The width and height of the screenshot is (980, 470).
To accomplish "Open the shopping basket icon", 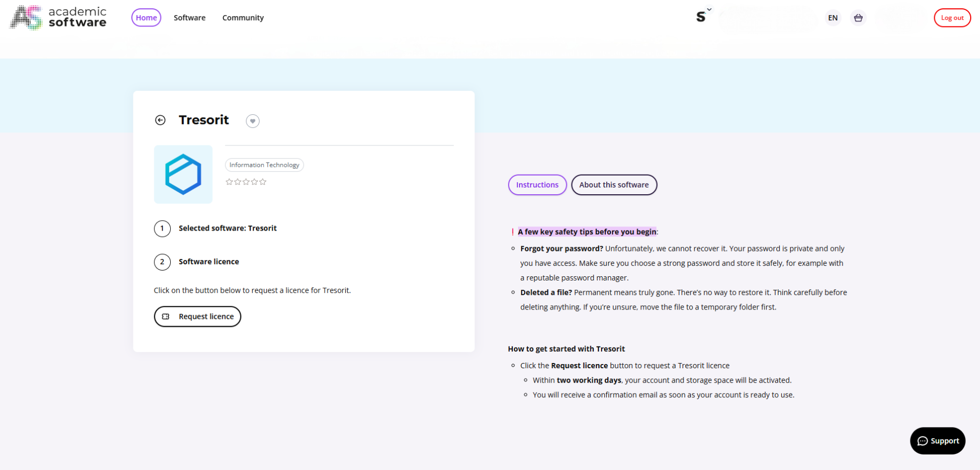I will click(858, 18).
